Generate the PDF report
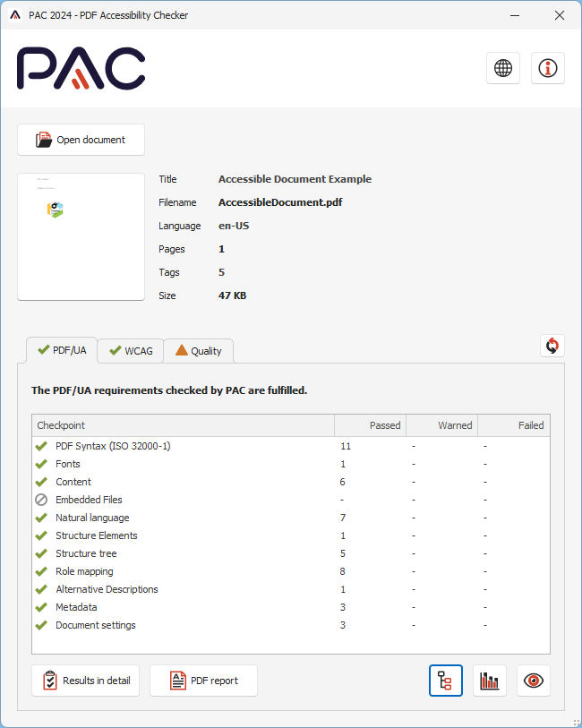 203,681
